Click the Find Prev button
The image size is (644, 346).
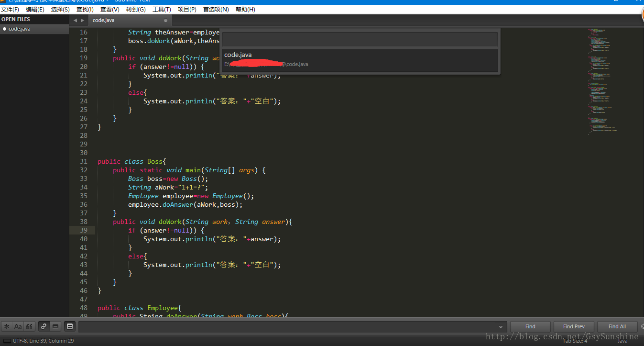point(574,326)
